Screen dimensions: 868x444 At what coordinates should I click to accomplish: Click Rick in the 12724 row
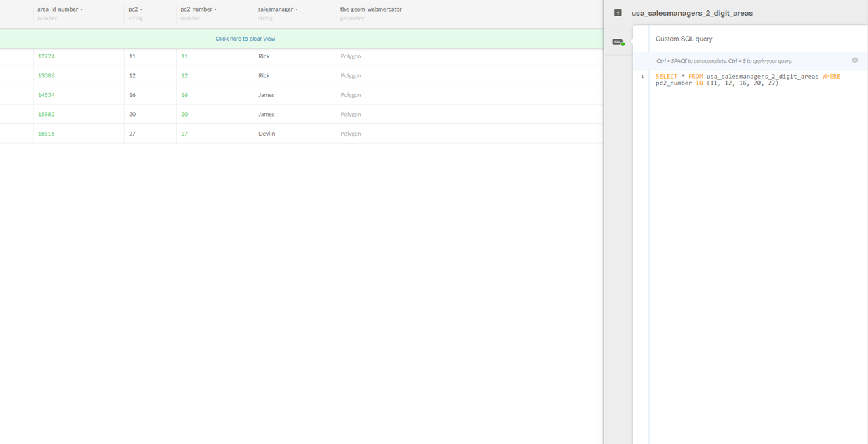[264, 56]
